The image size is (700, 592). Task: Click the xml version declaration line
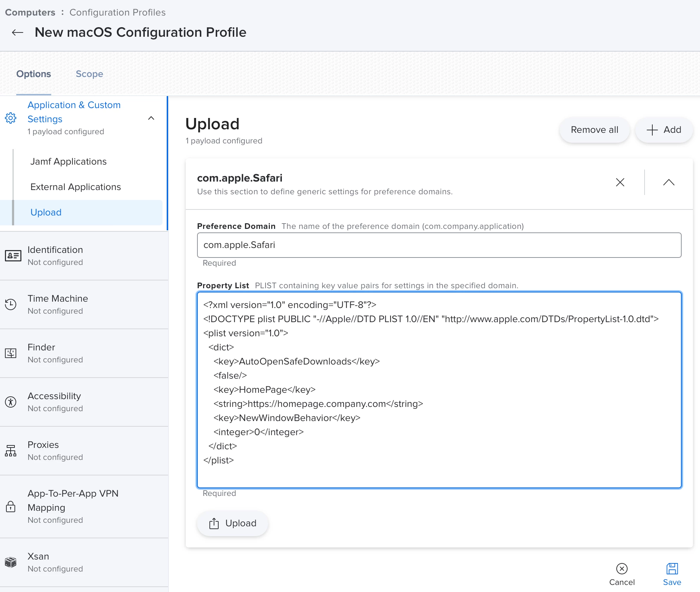290,305
